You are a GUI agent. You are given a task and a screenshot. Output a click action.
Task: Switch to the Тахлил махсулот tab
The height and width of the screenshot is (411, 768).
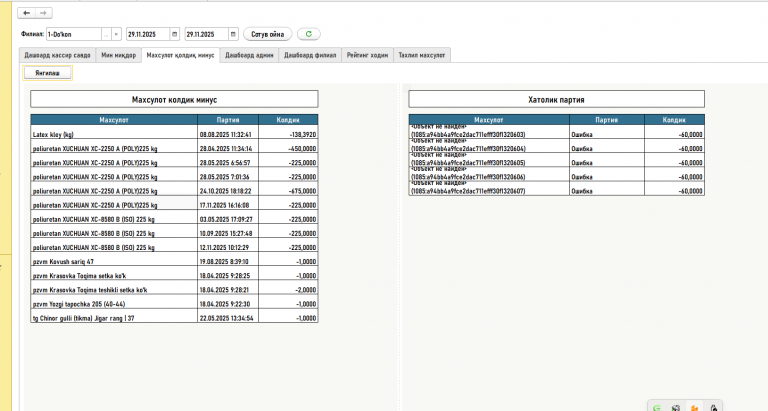(422, 55)
